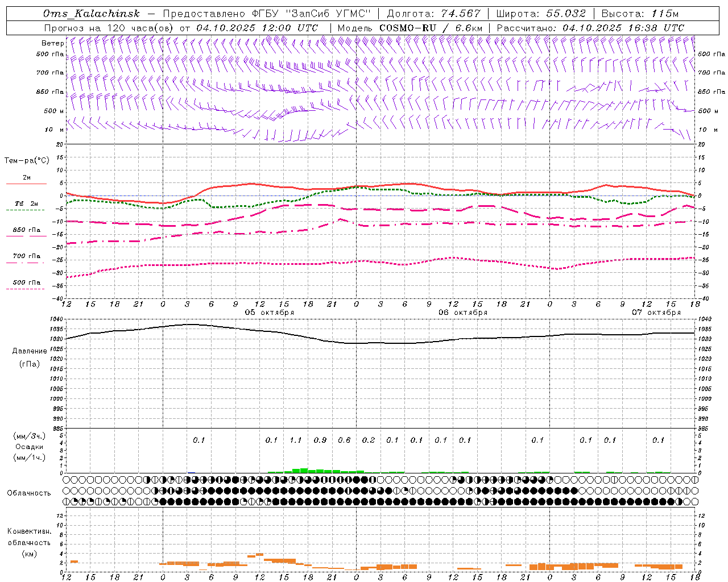Click the longitude value "Долгота: 74.567"
728x582 pixels.
pos(434,14)
